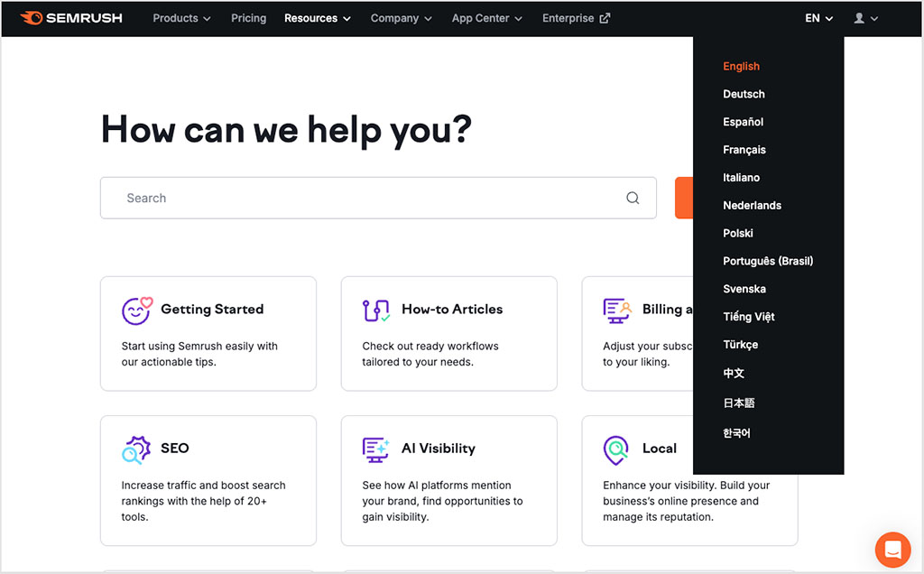Expand the Company menu
This screenshot has width=924, height=574.
401,18
